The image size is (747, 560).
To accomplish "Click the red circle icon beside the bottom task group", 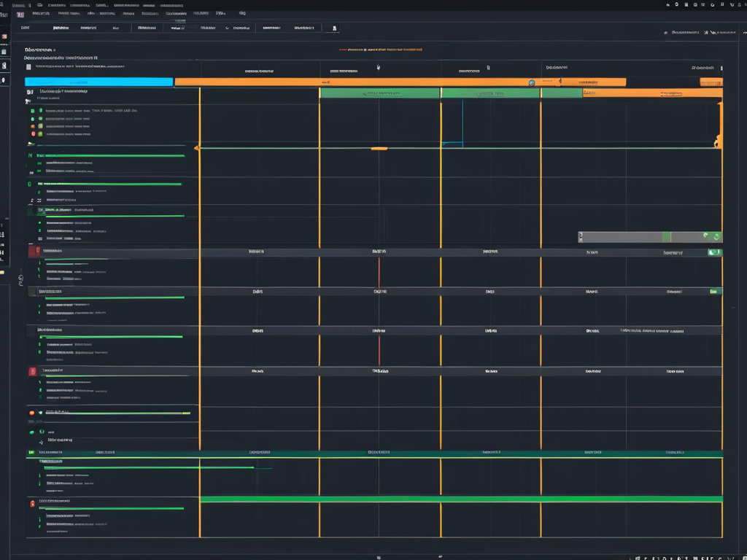I will (32, 503).
